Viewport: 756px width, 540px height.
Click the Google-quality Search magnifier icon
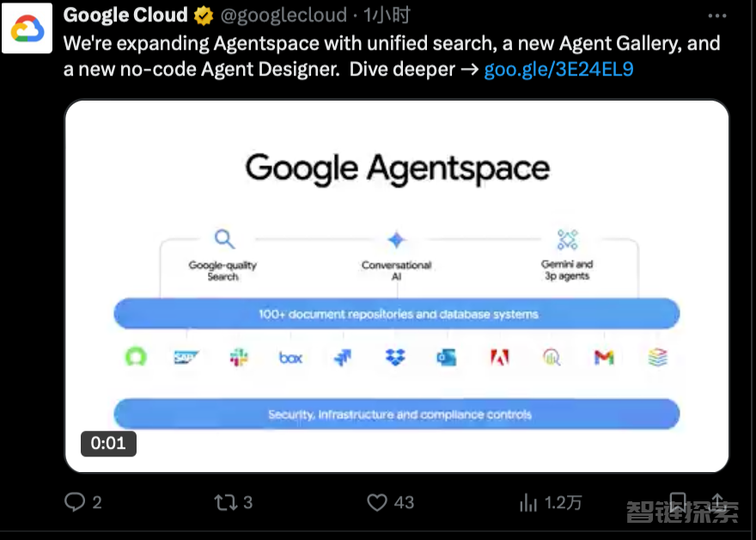point(225,239)
